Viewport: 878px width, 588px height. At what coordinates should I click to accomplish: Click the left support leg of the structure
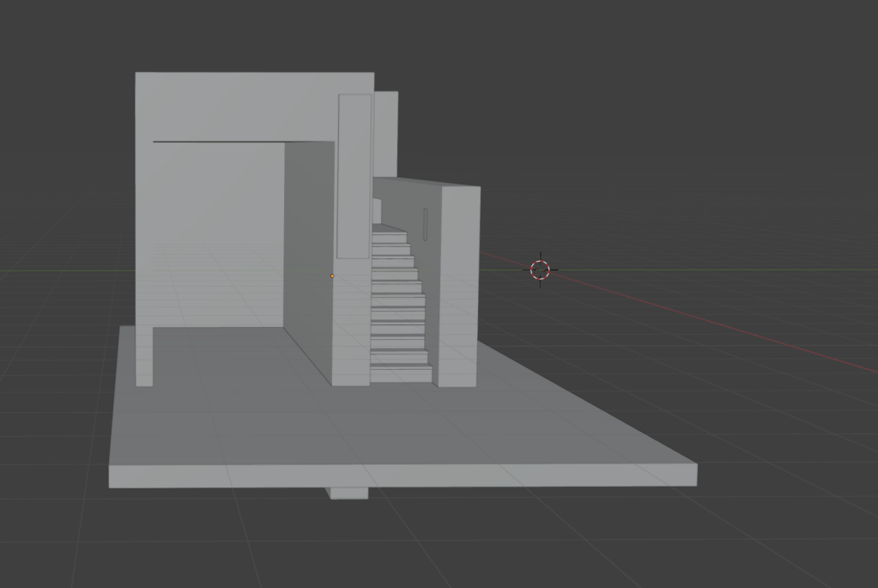click(144, 356)
